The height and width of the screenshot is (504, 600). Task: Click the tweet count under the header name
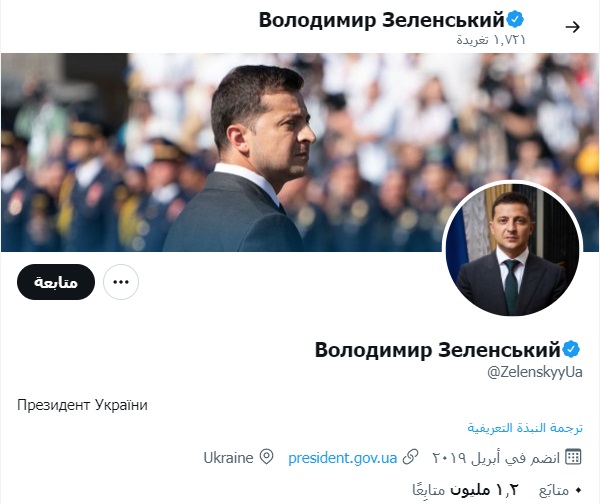[490, 40]
